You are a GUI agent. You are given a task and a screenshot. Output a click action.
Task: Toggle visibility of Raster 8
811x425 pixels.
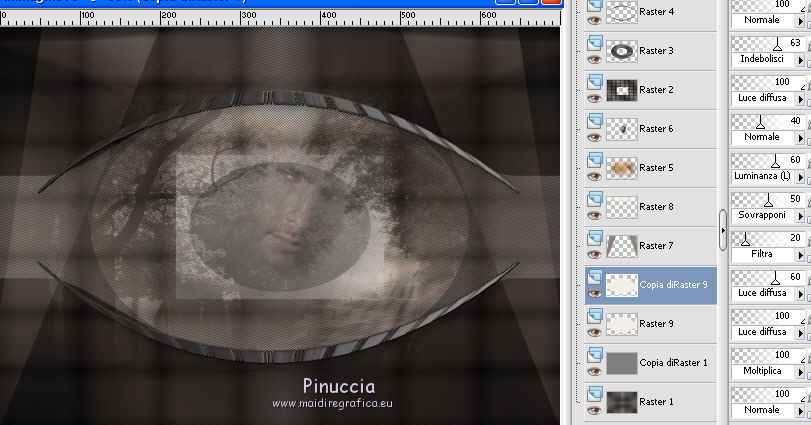pos(594,216)
